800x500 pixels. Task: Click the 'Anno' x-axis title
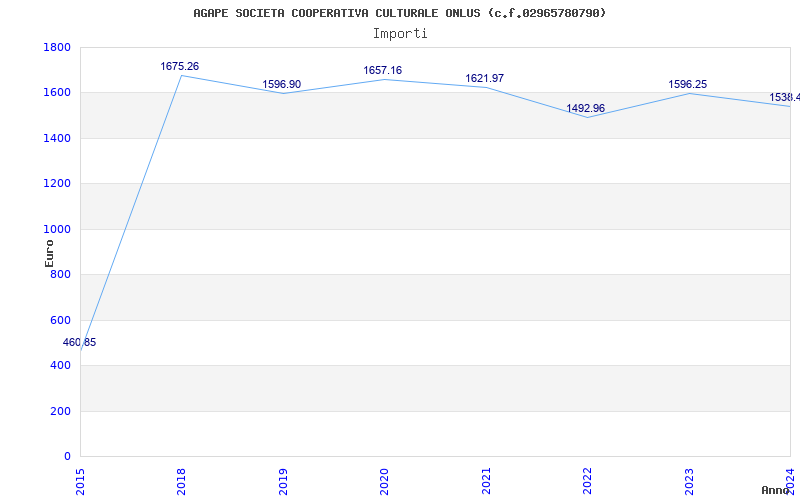(x=776, y=490)
